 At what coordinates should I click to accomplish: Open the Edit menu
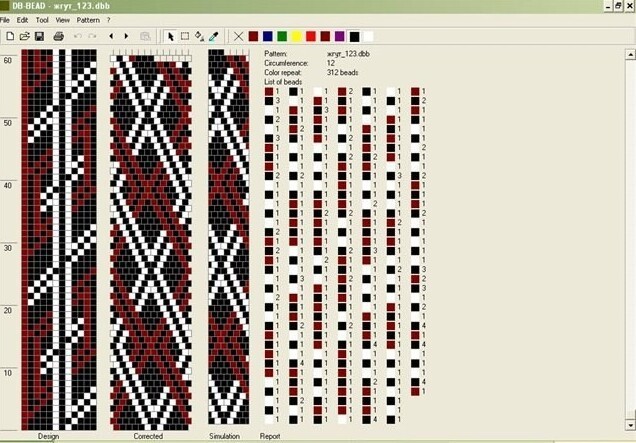pyautogui.click(x=21, y=19)
